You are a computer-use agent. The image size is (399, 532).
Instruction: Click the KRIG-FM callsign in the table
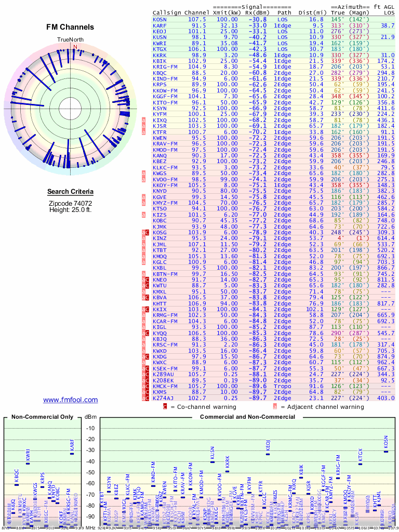pos(165,67)
